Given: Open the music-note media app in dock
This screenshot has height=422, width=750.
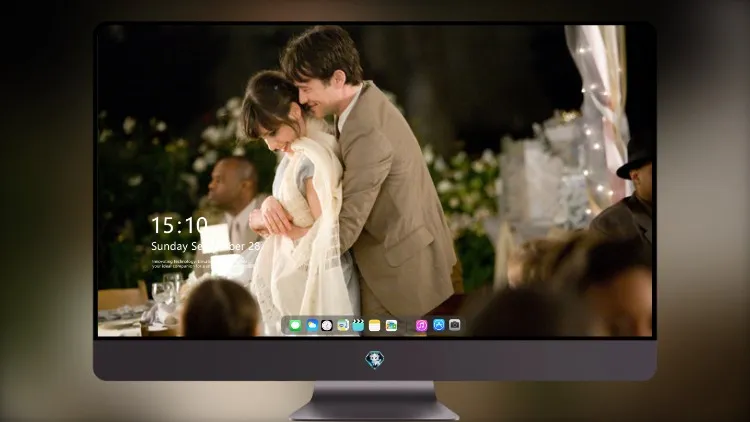Looking at the screenshot, I should click(343, 325).
